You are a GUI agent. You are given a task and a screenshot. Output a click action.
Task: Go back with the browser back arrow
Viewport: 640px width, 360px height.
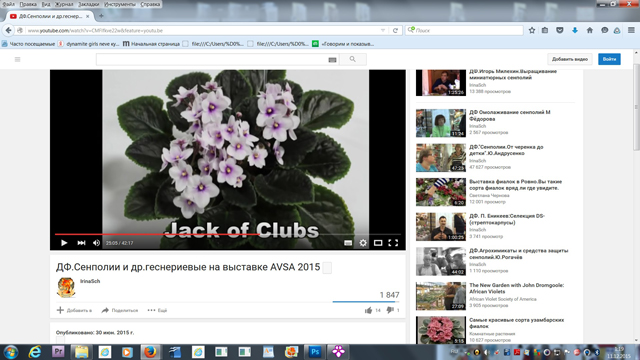point(9,30)
